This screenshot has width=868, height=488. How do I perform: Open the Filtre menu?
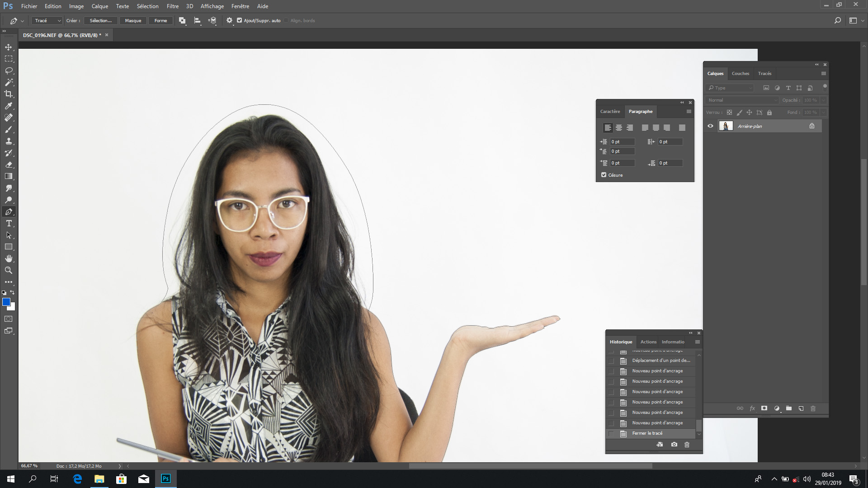pos(172,6)
